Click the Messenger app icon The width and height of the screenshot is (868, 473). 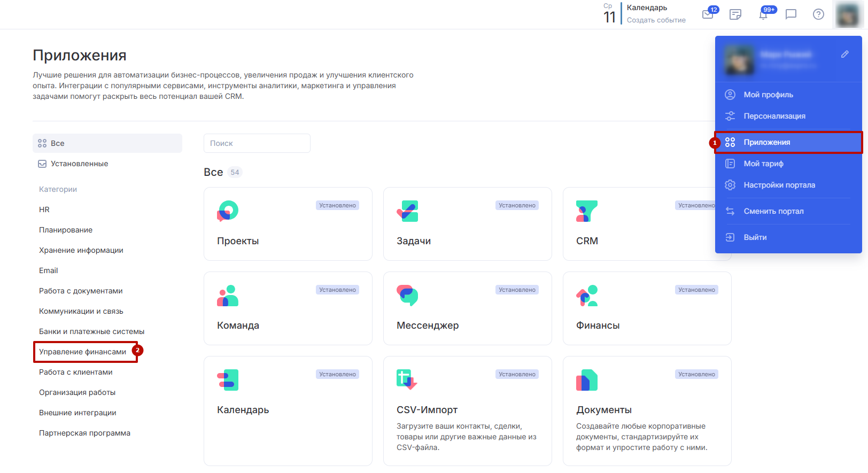tap(407, 296)
